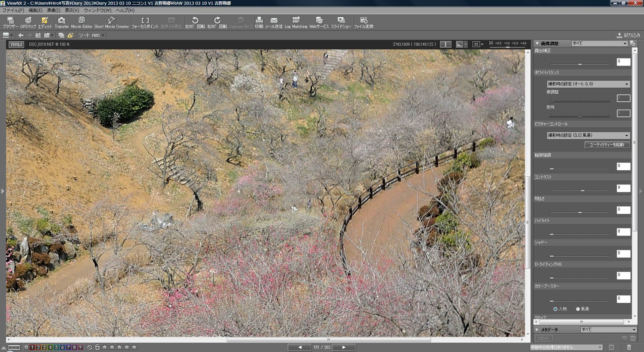644x352 pixels.
Task: Switch to GPS Map view
Action: coord(28,23)
